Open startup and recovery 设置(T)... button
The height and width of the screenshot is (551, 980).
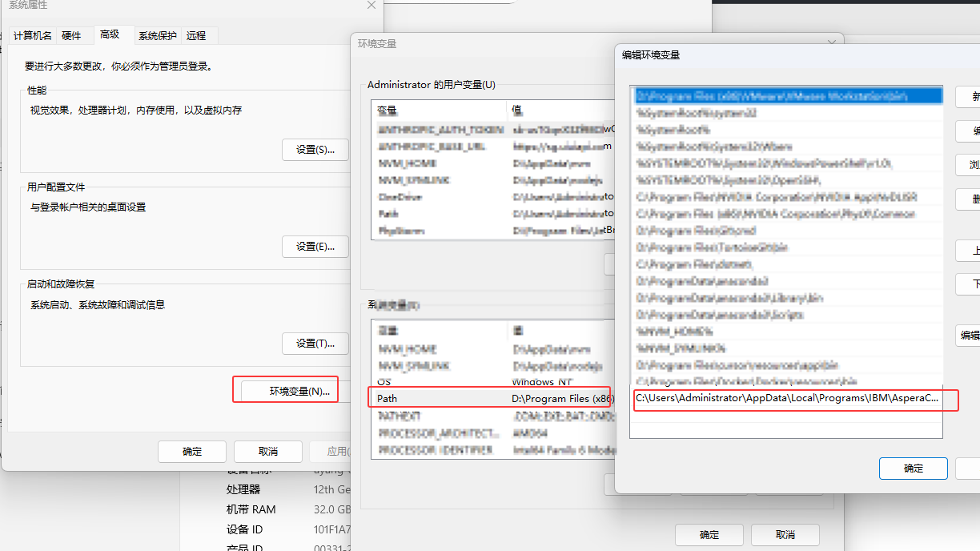pos(315,343)
